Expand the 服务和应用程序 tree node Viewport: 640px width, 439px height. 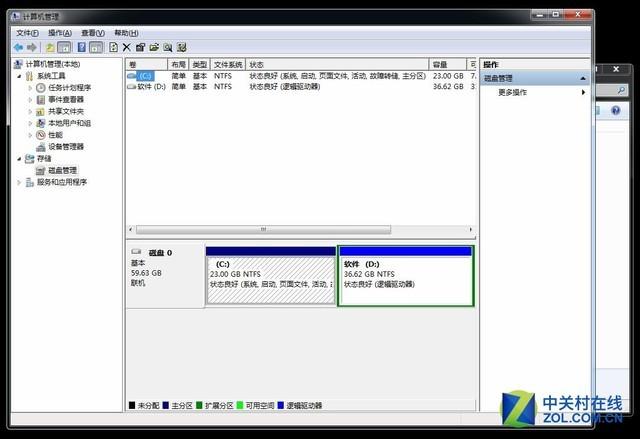point(19,182)
